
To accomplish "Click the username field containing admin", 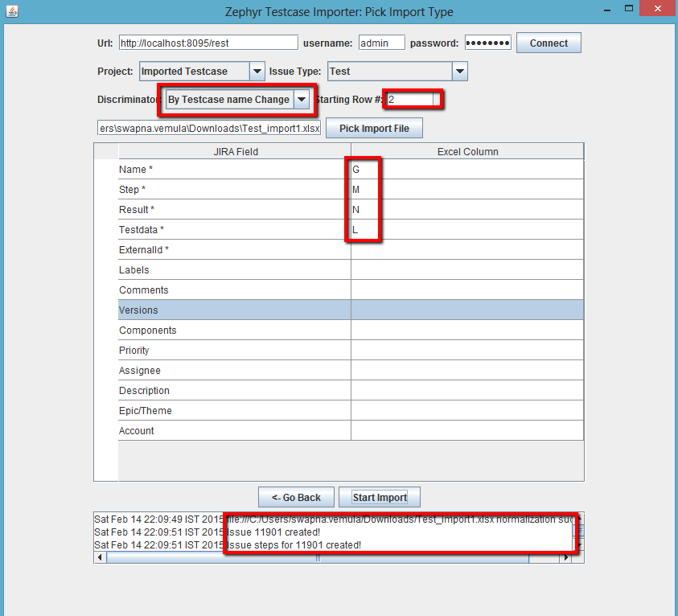I will coord(382,43).
